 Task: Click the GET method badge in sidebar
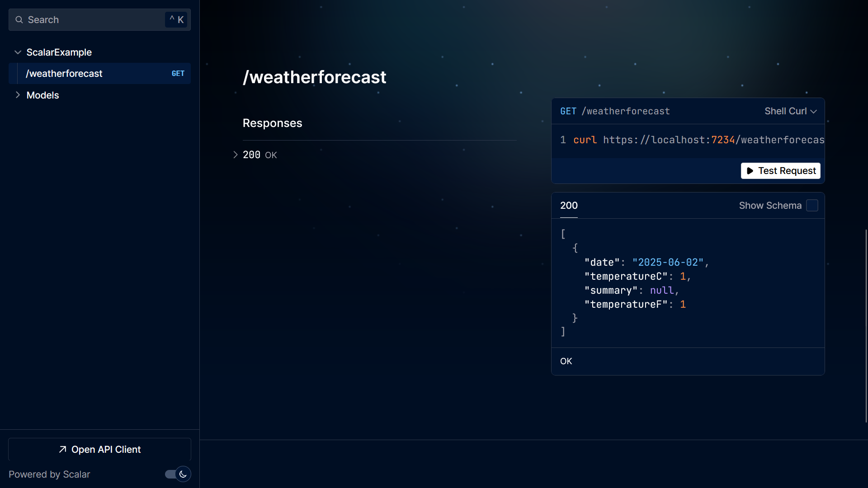(178, 74)
